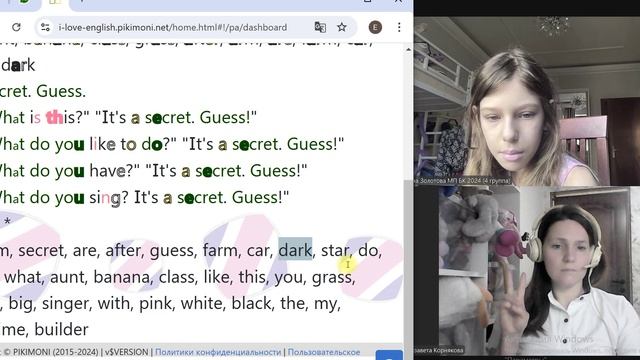Click the pink "th" in "this?"
The height and width of the screenshot is (360, 640).
tap(54, 118)
